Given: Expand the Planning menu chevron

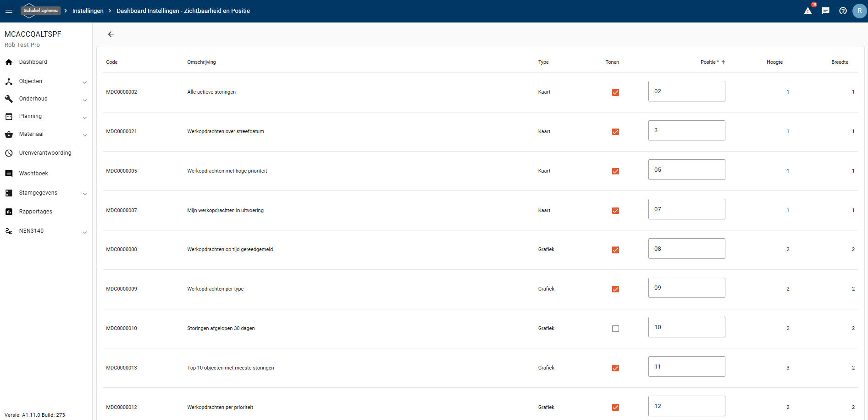Looking at the screenshot, I should point(84,118).
